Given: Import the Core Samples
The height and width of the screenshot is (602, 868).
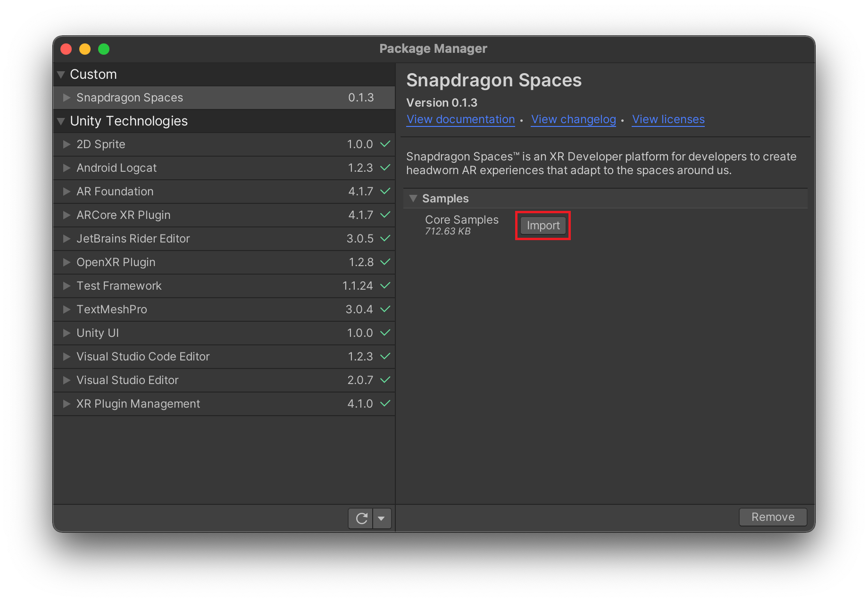Looking at the screenshot, I should click(543, 226).
